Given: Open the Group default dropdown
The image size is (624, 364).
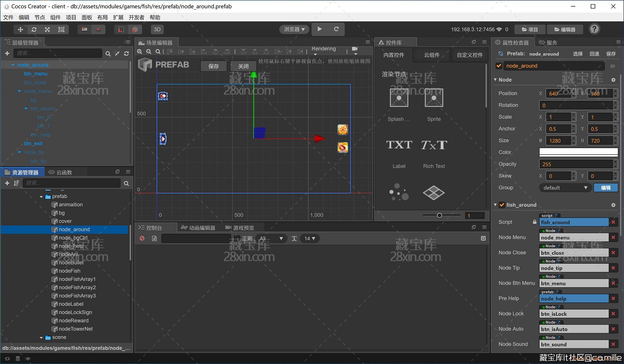Looking at the screenshot, I should (565, 188).
